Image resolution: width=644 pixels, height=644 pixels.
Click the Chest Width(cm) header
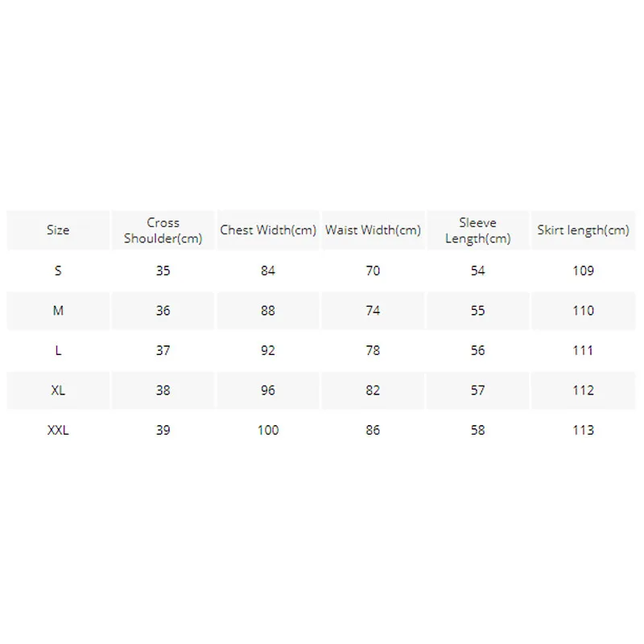(268, 230)
